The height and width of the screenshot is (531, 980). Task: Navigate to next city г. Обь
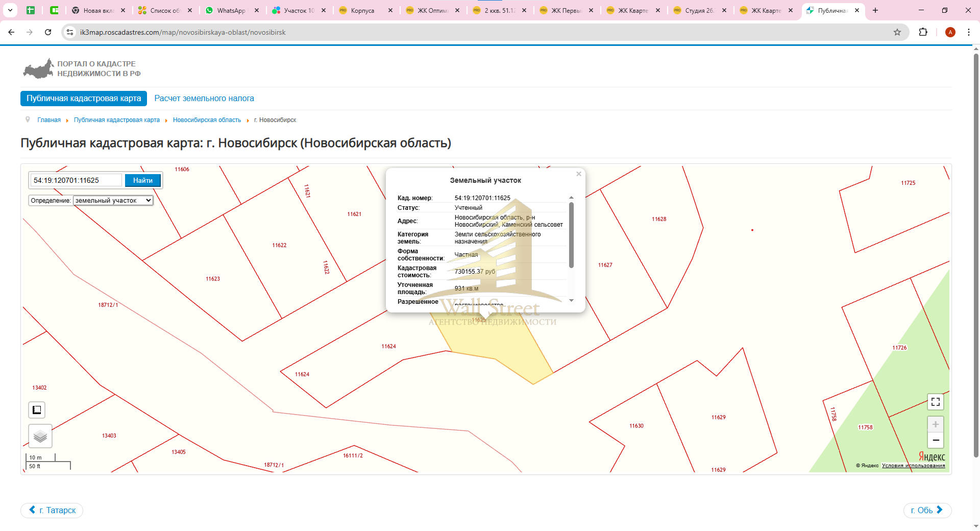click(927, 510)
